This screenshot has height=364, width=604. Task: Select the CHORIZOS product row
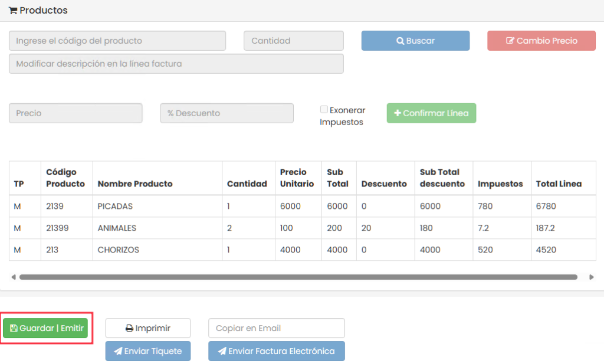118,250
